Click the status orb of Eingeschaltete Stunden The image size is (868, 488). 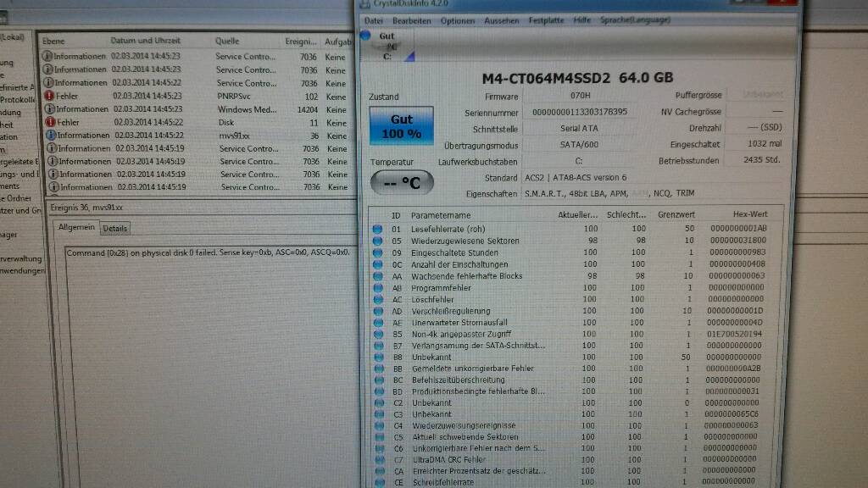[x=377, y=252]
